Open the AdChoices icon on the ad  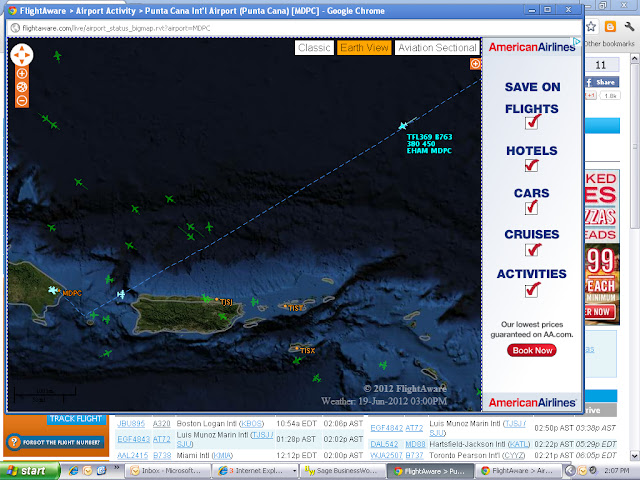click(576, 42)
